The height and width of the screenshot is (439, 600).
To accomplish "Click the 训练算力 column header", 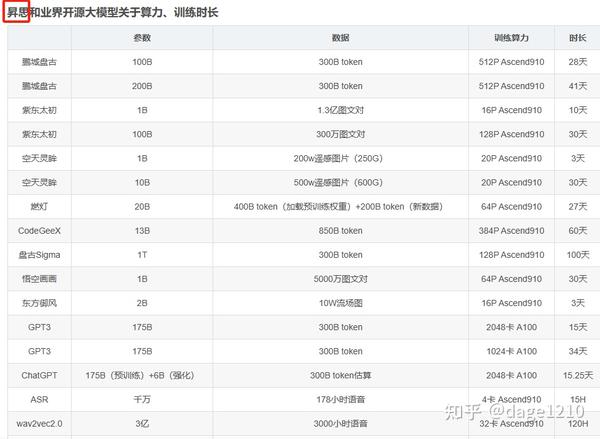I will [511, 38].
